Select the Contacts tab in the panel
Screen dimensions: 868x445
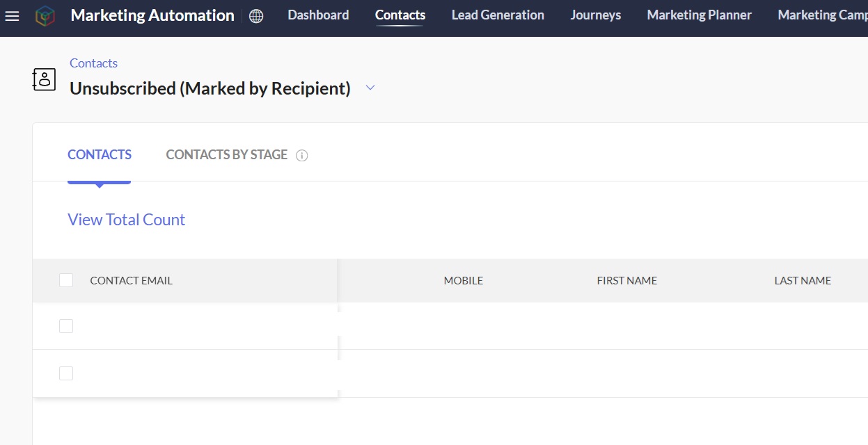tap(100, 155)
